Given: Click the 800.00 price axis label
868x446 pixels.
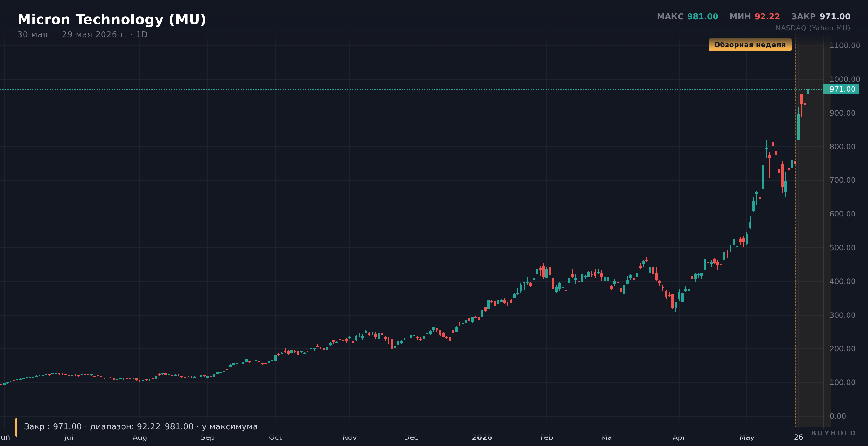Looking at the screenshot, I should pos(842,147).
